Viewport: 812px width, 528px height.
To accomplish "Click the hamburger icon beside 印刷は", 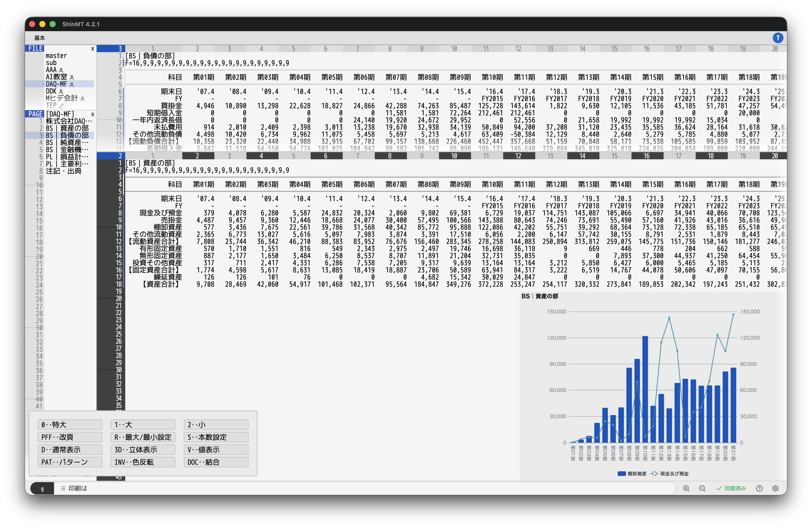I will pyautogui.click(x=63, y=488).
